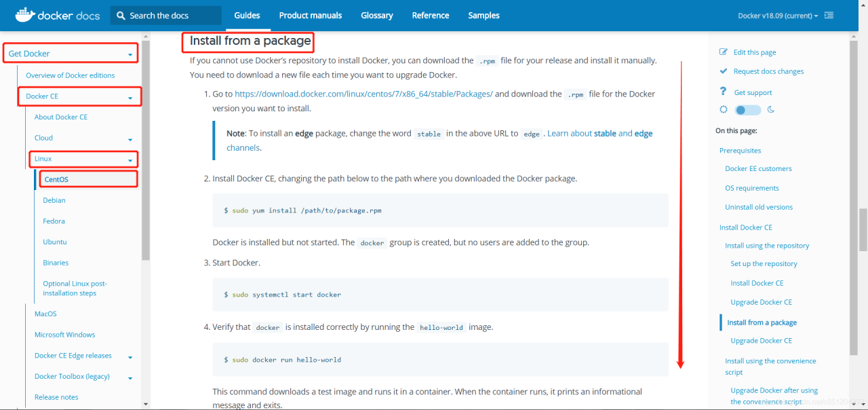
Task: Expand the Cloud section in sidebar
Action: coord(130,138)
